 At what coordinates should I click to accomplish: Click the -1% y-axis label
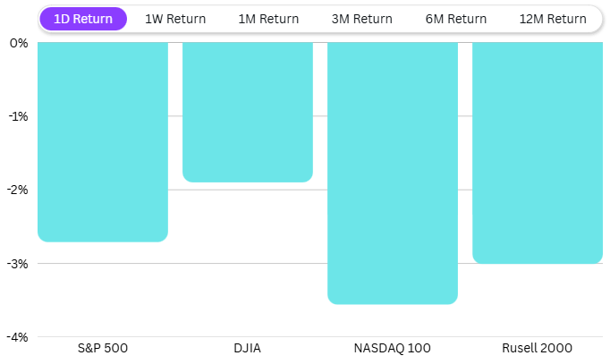pos(18,116)
